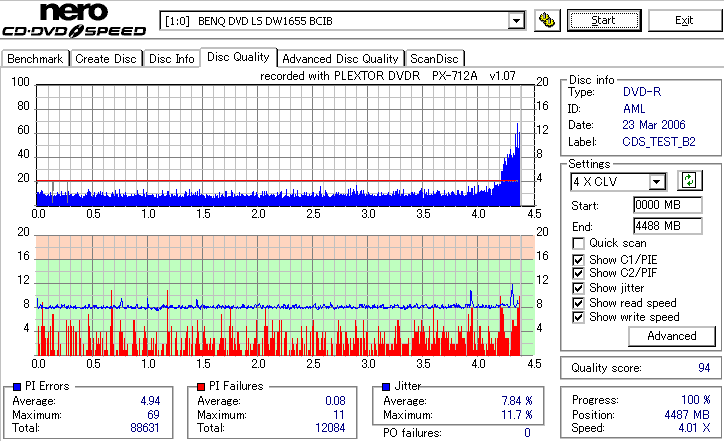724x441 pixels.
Task: Click the PI Failures and jitter graph
Action: tap(285, 296)
